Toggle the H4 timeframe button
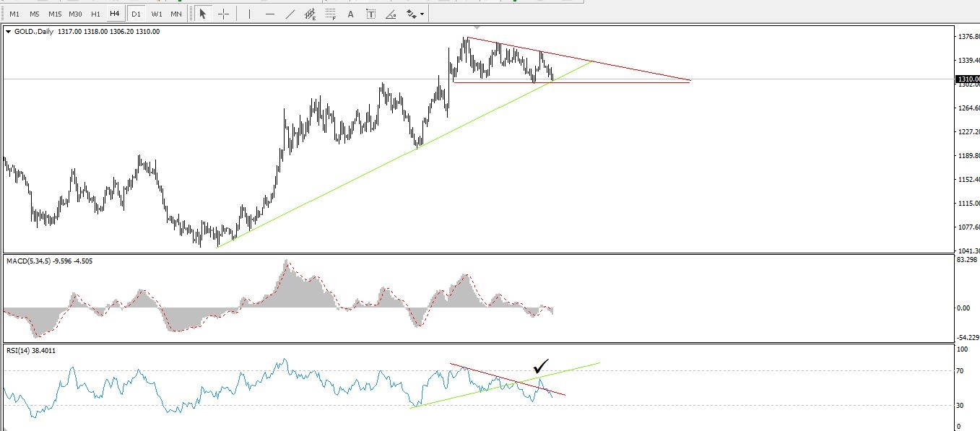 pyautogui.click(x=114, y=14)
